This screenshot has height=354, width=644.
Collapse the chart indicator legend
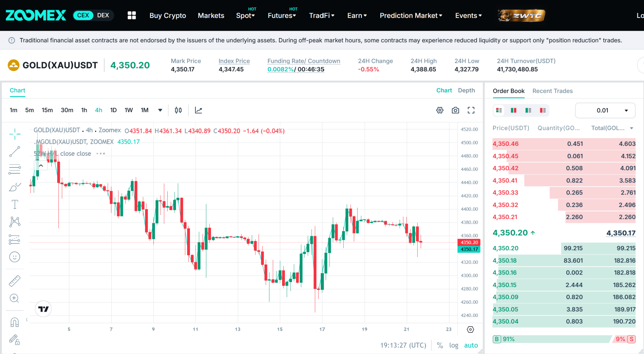pyautogui.click(x=41, y=166)
